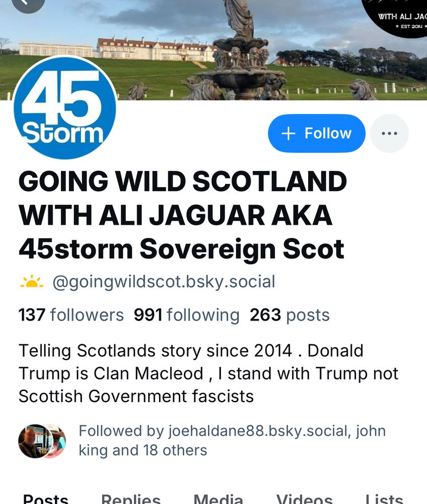Tap the @goingwildscot.bsky.social handle
427x504 pixels.
pos(164,282)
